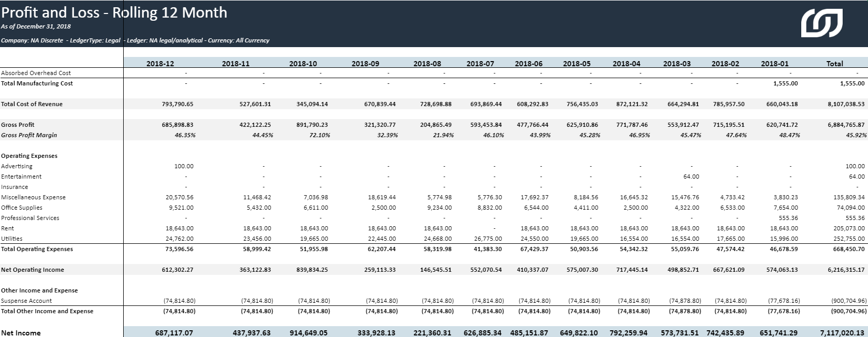Select Net Income total value 7,117,020.13
Screen dimensions: 868x337
coord(842,333)
